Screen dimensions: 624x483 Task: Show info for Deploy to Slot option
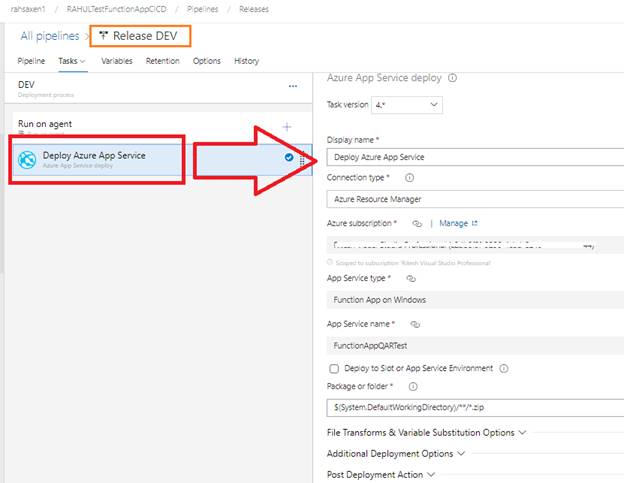point(504,368)
